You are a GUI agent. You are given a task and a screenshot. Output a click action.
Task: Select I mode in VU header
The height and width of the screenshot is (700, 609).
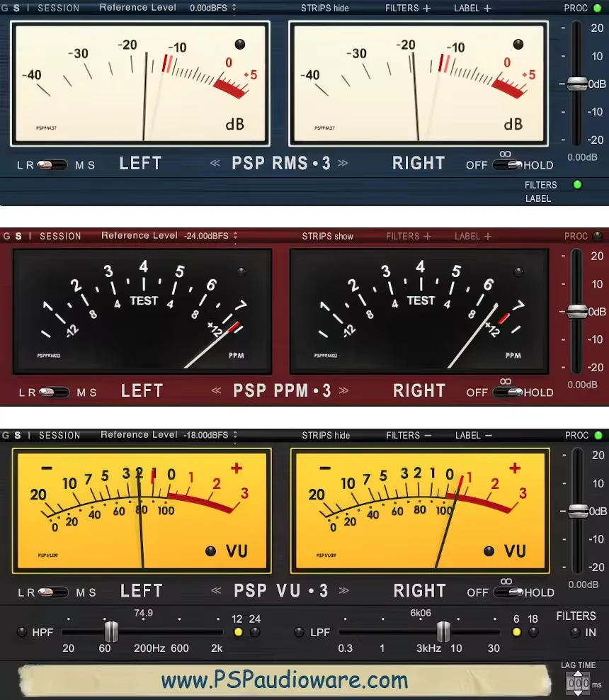(x=29, y=435)
